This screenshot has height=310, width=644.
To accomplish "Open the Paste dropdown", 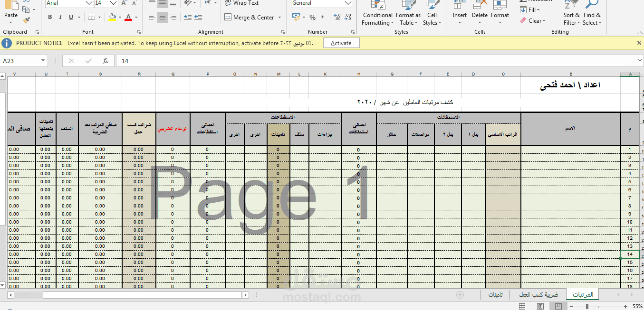I will [11, 21].
